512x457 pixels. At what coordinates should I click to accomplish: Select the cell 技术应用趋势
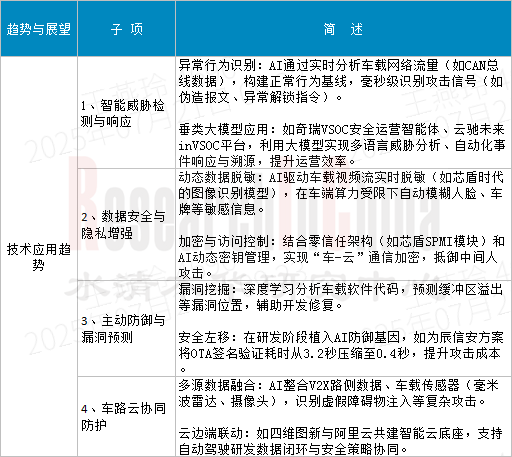[39, 256]
